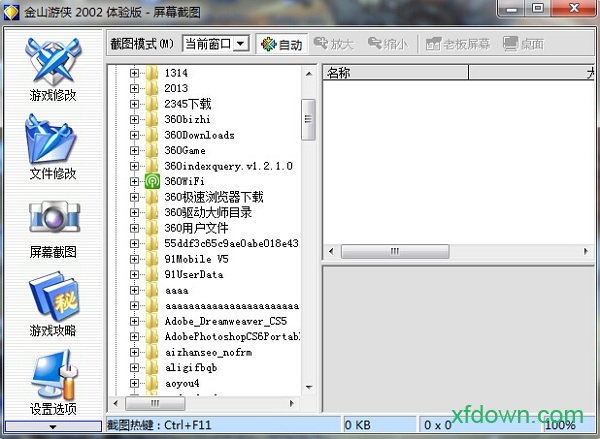Open the 截图模式 capture mode dropdown
Viewport: 600px width, 439px height.
[x=241, y=44]
